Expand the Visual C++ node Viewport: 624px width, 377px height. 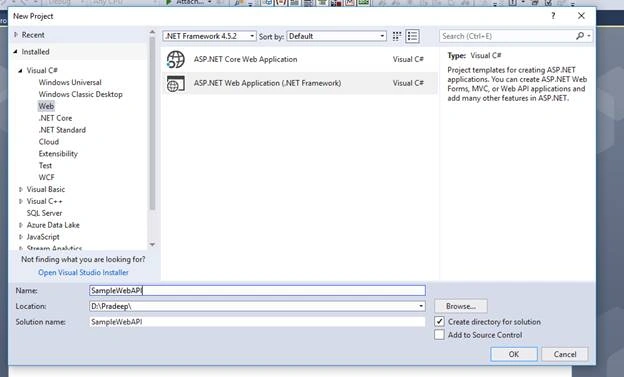(21, 201)
